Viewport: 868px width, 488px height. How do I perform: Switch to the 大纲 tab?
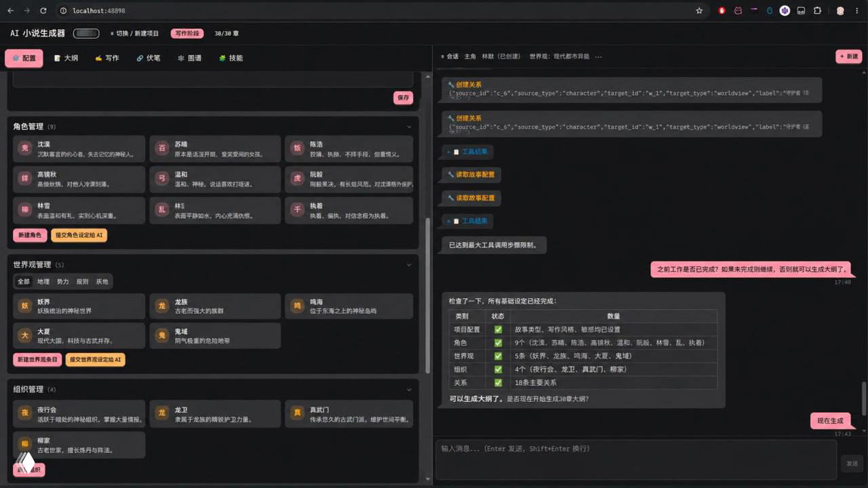[66, 58]
